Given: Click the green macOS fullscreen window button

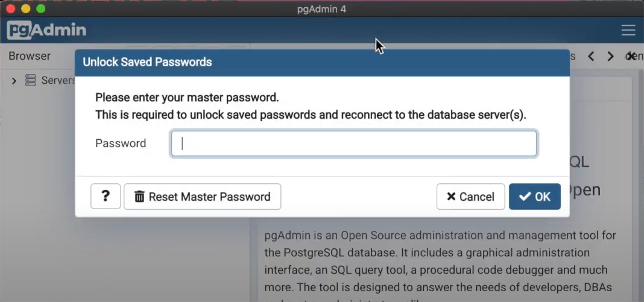Looking at the screenshot, I should coord(40,8).
